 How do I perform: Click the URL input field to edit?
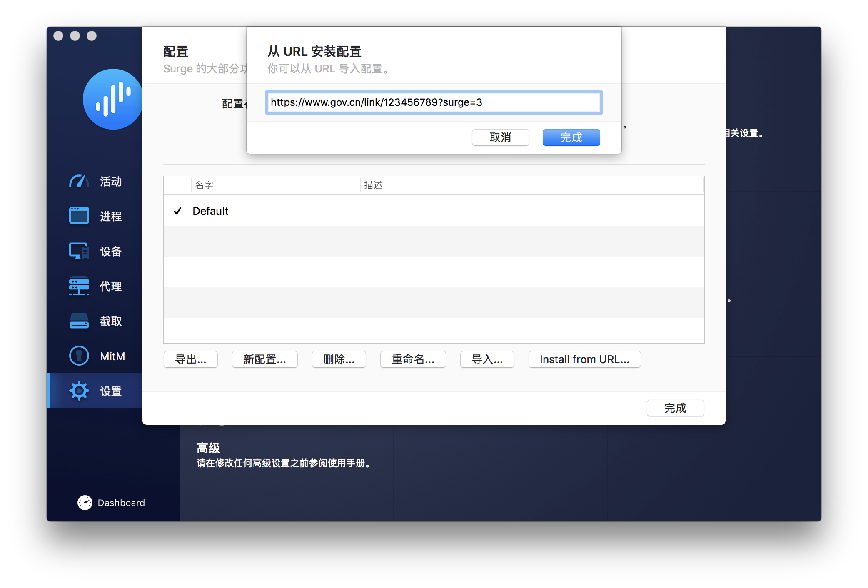click(432, 102)
